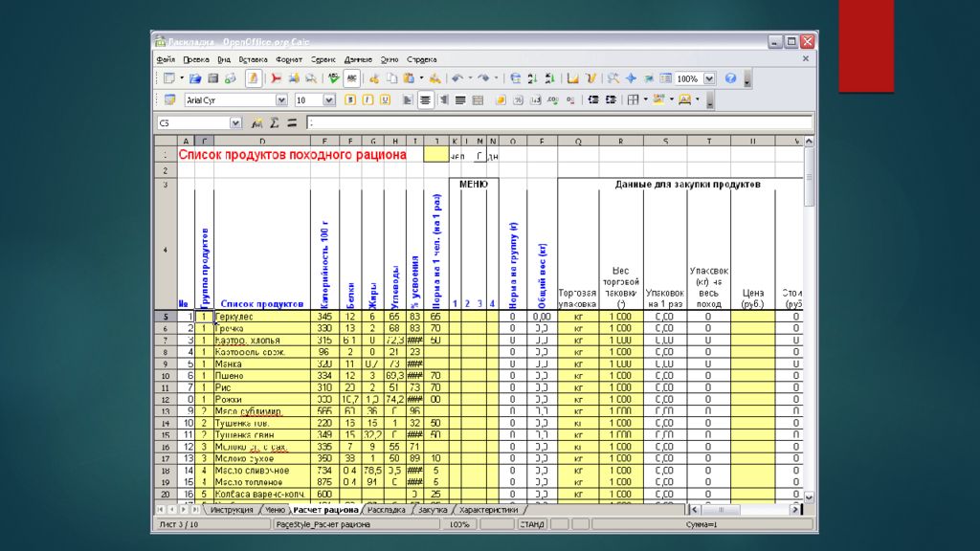Toggle Align Left
980x551 pixels.
(408, 99)
